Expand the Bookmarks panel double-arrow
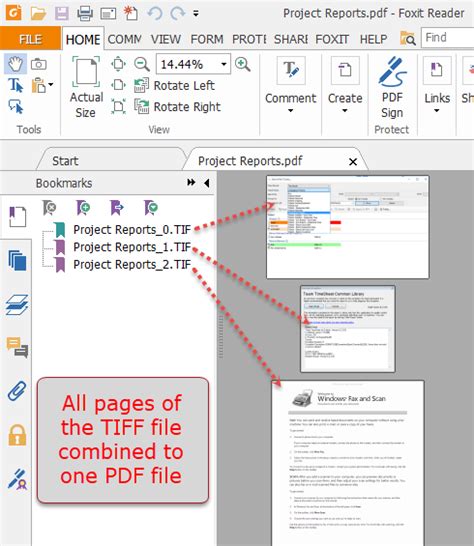This screenshot has width=474, height=546. click(191, 182)
